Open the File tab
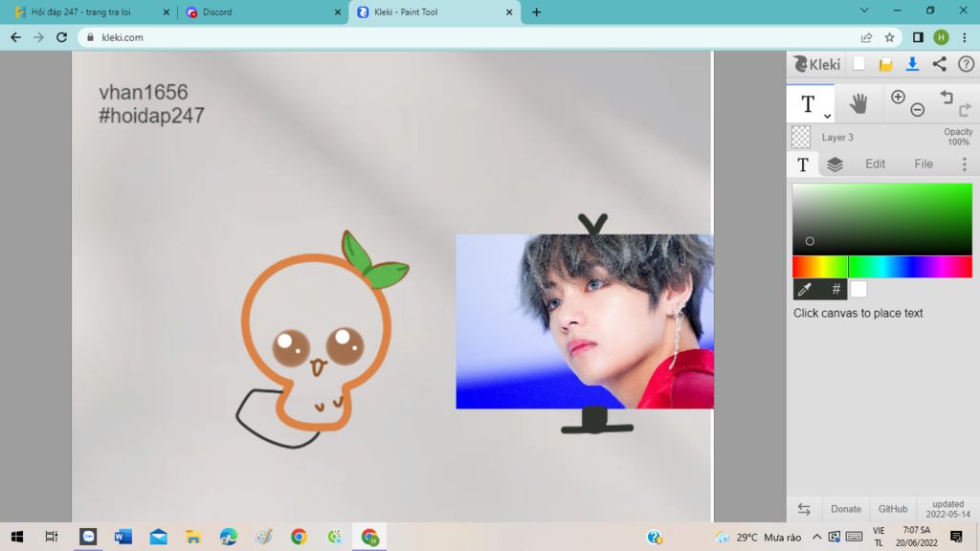Image resolution: width=980 pixels, height=551 pixels. coord(924,164)
